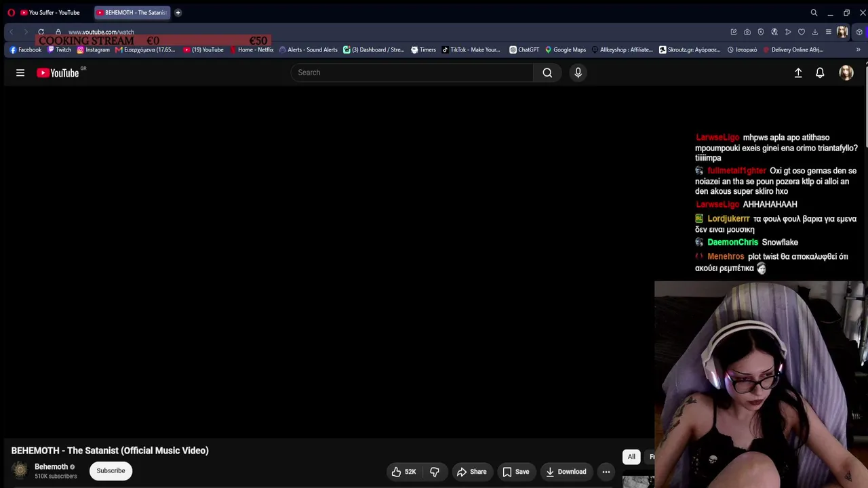
Task: Open the Ιστορικό bookmark
Action: tap(742, 49)
